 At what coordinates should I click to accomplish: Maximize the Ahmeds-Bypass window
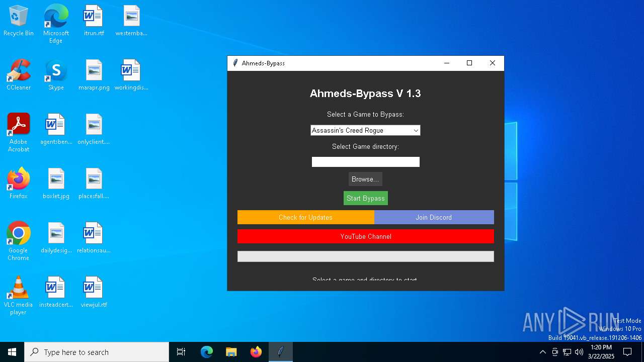(469, 63)
